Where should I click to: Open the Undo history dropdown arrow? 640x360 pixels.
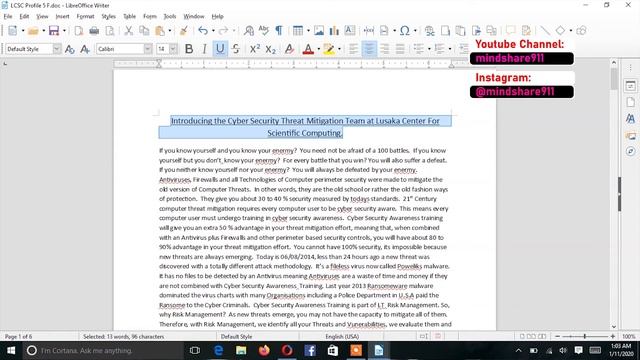point(213,31)
